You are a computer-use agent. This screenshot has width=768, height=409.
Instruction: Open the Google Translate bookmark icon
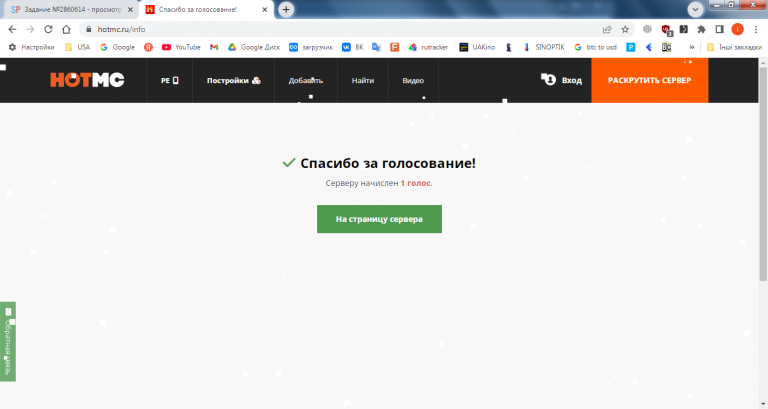pos(376,47)
